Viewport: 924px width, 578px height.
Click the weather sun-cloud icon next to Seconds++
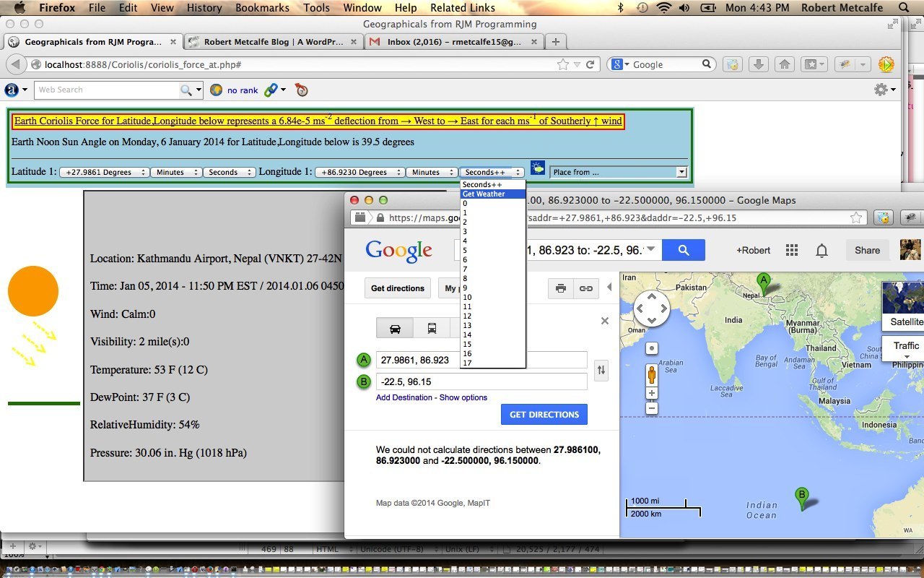pos(538,168)
